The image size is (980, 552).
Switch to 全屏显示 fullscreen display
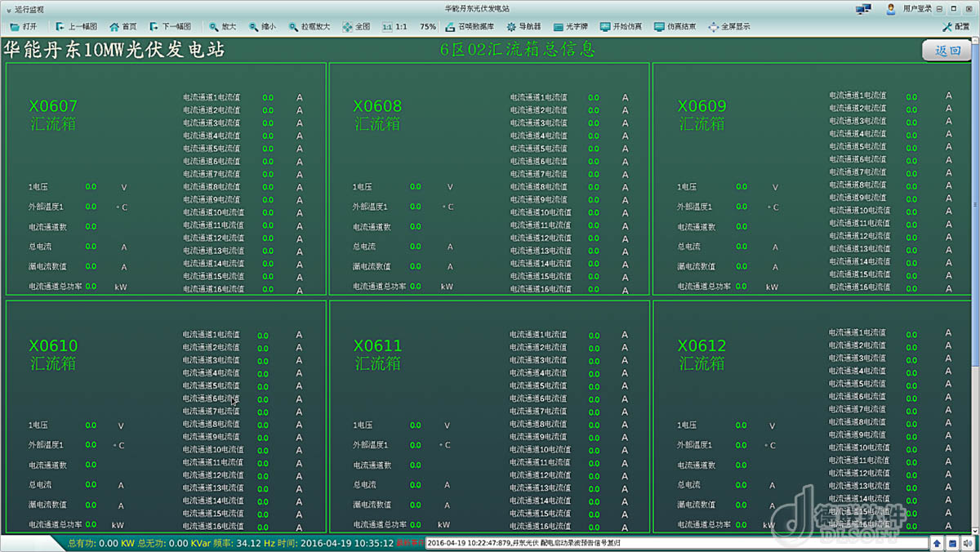click(x=729, y=27)
